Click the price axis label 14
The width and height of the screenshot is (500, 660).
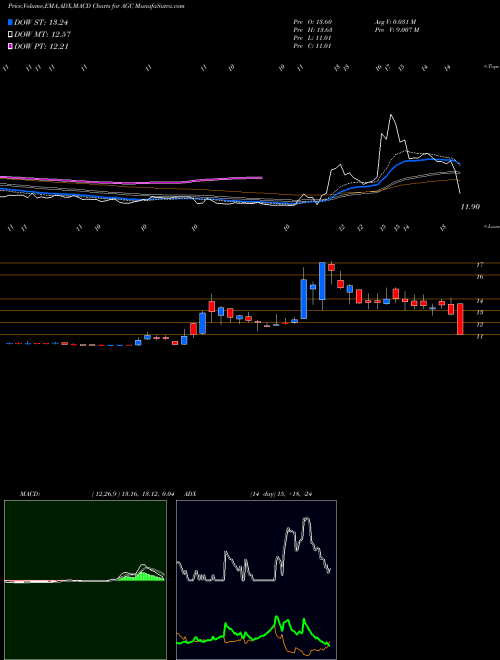(479, 301)
